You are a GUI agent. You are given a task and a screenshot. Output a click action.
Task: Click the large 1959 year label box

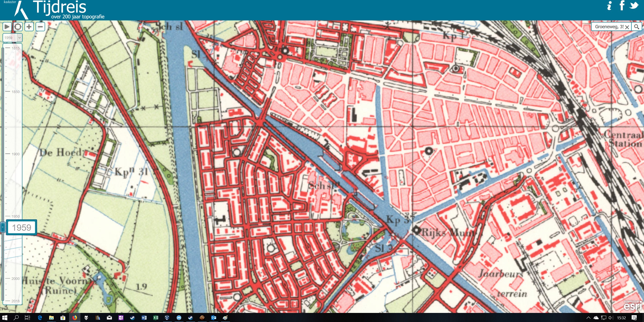(22, 227)
